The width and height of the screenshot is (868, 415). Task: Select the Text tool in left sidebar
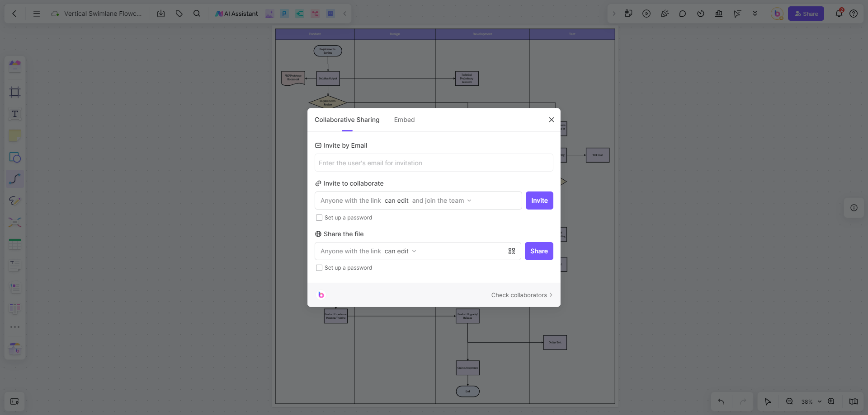(x=15, y=114)
